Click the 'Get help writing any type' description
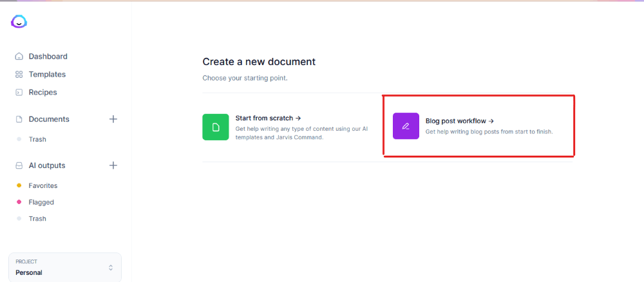Screen dimensions: 644x282 point(301,133)
